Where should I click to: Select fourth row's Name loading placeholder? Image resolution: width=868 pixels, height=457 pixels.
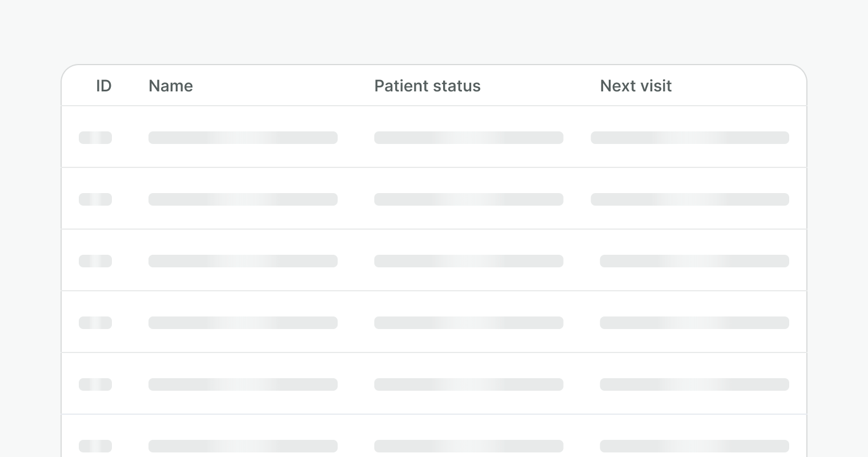click(243, 323)
